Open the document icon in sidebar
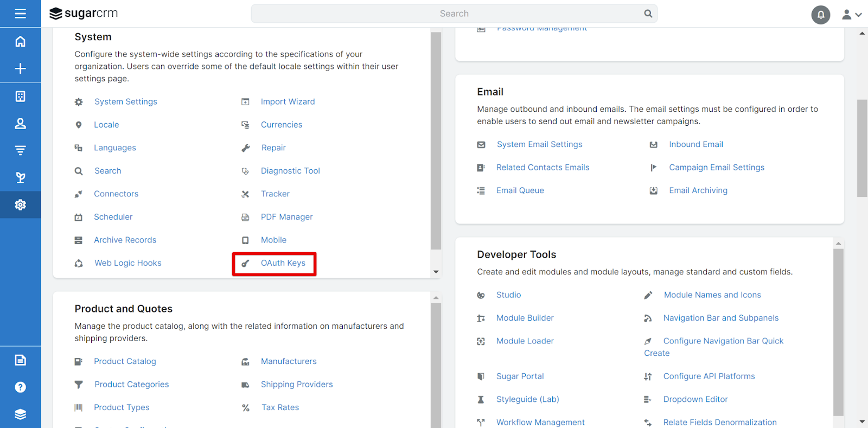Screen dimensions: 868x428 click(20, 360)
